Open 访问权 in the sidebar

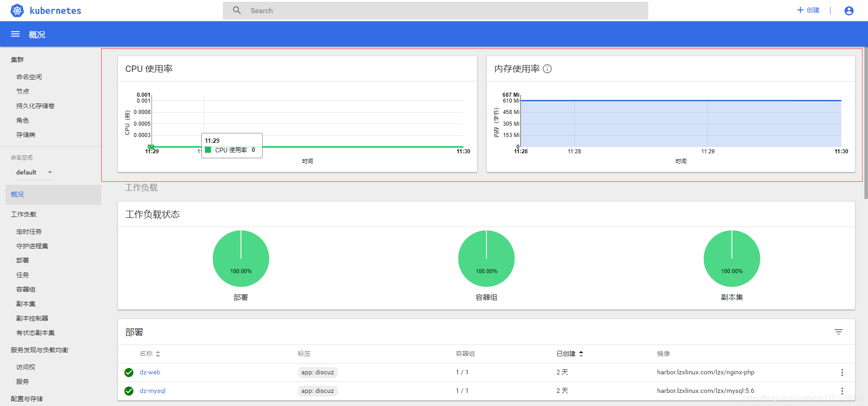[26, 367]
